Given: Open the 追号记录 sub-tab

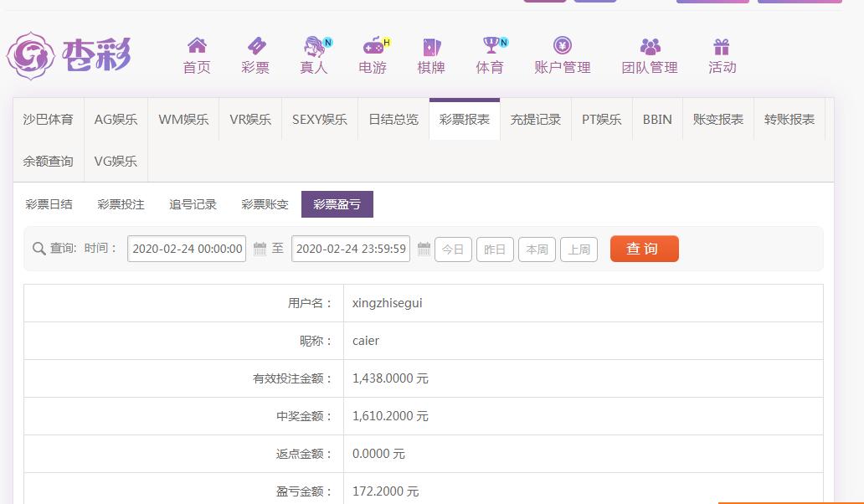Looking at the screenshot, I should click(x=193, y=204).
